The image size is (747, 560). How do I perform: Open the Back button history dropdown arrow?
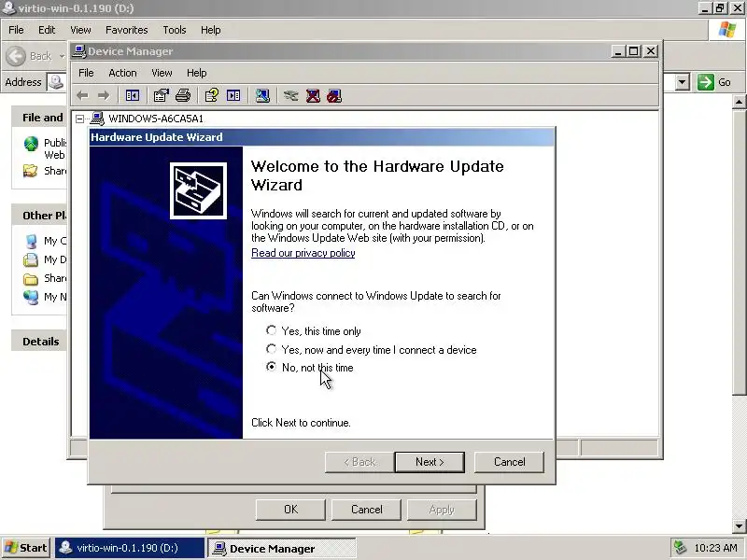62,56
